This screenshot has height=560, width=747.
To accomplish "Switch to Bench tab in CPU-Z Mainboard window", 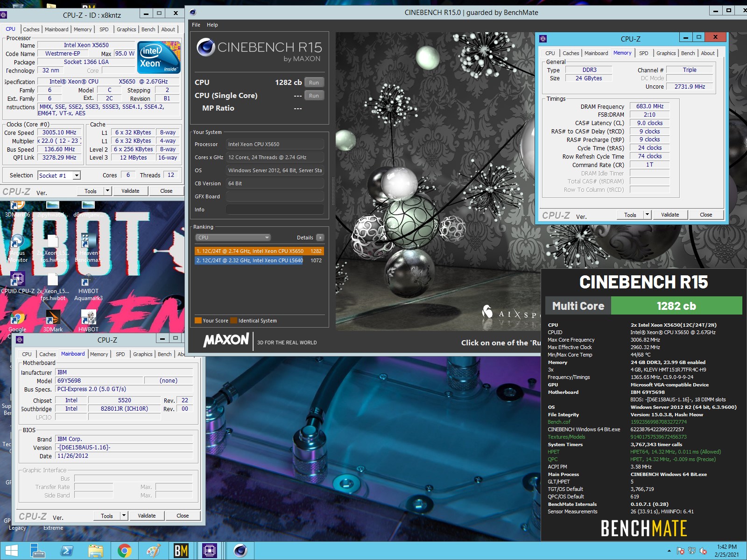I will tap(164, 354).
